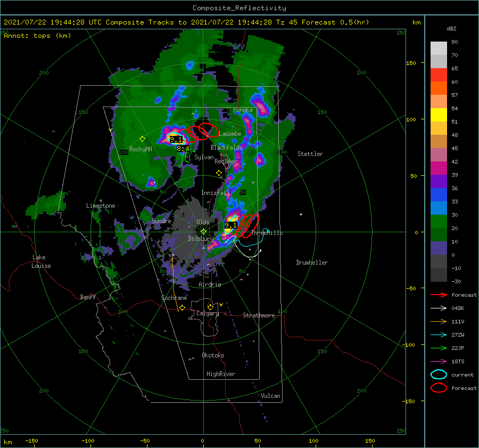Click the Sundre label

[161, 221]
